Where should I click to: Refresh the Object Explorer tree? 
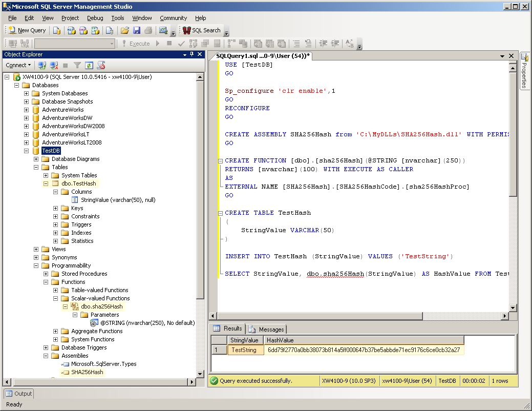click(x=89, y=65)
